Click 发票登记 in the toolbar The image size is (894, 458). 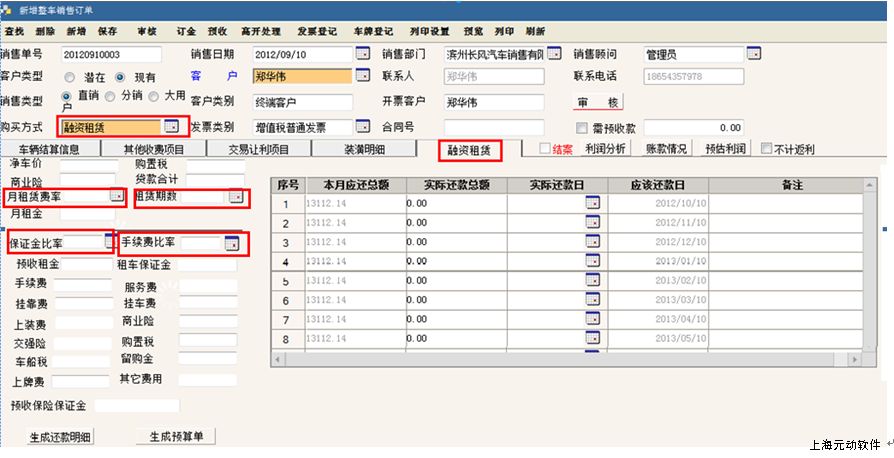click(316, 31)
